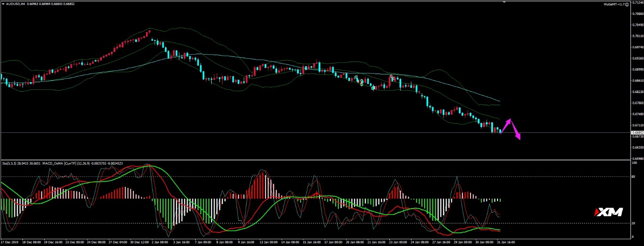Click the 0.71240 level on price scale

click(638, 2)
